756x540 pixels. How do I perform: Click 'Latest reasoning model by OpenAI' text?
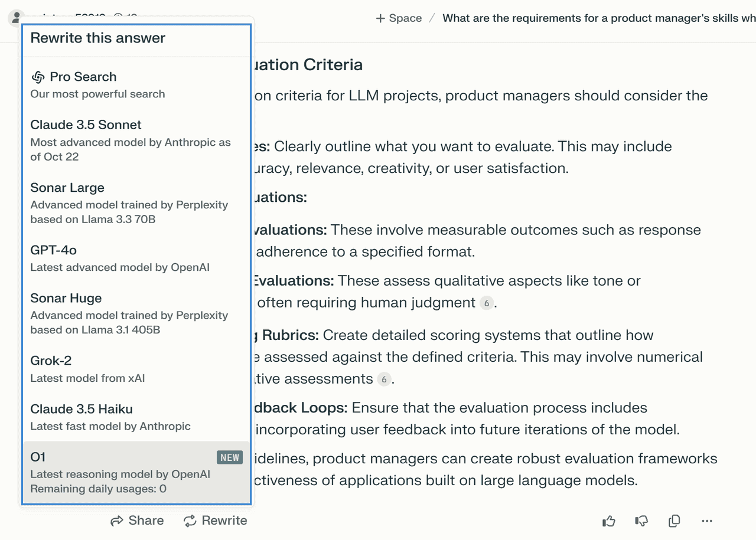pyautogui.click(x=120, y=474)
